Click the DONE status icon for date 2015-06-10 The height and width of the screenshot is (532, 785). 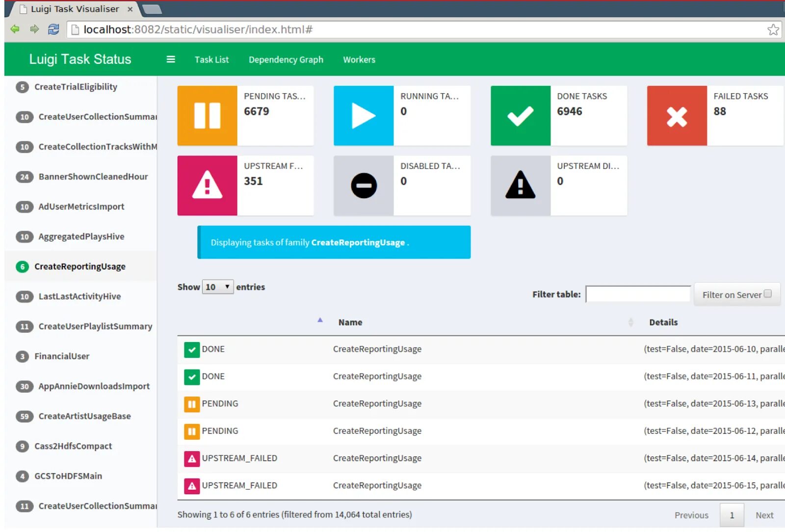pos(192,349)
